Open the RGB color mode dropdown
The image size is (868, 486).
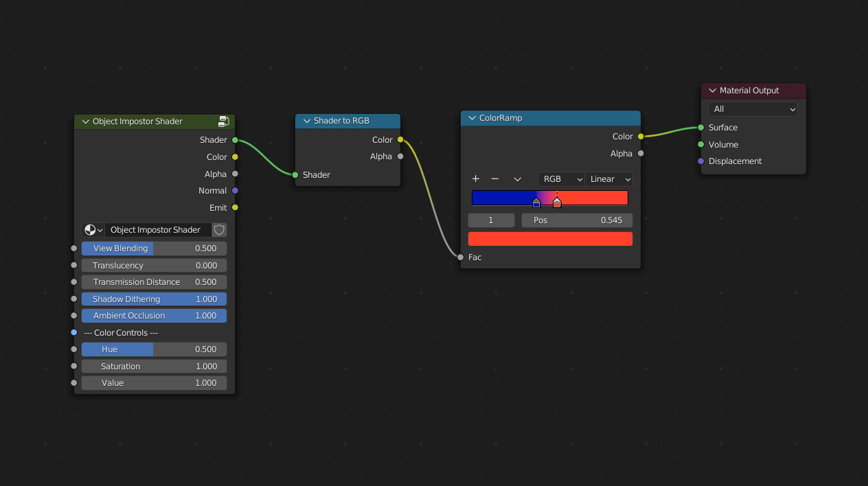pyautogui.click(x=560, y=179)
